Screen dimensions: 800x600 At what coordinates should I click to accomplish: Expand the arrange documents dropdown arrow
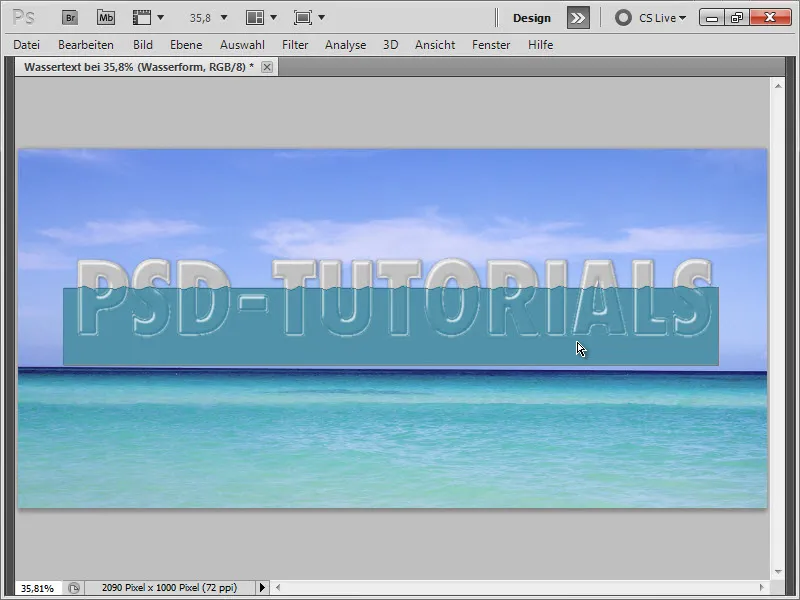(273, 18)
